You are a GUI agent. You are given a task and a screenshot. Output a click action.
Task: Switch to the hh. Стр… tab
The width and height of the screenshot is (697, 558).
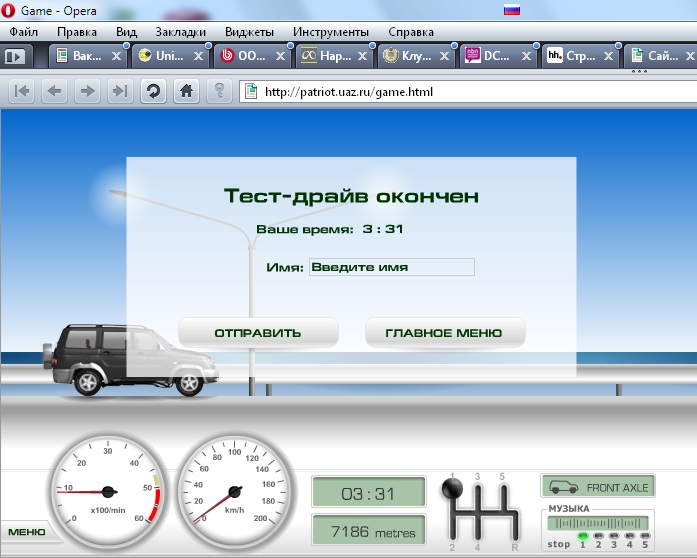(x=577, y=57)
